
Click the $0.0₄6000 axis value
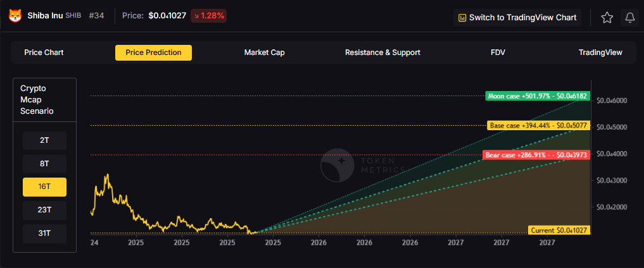coord(612,100)
